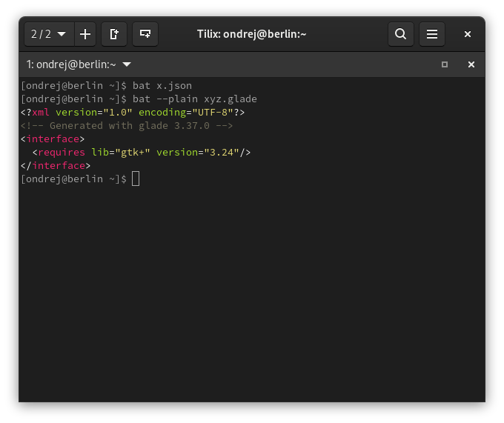Screen dimensions: 504x423
Task: Close the Tilix window
Action: pyautogui.click(x=468, y=34)
